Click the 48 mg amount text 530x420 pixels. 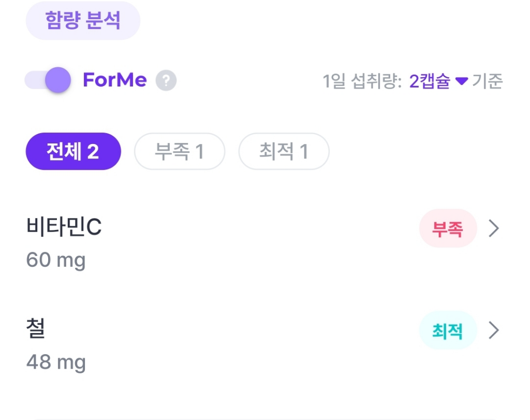pyautogui.click(x=56, y=362)
